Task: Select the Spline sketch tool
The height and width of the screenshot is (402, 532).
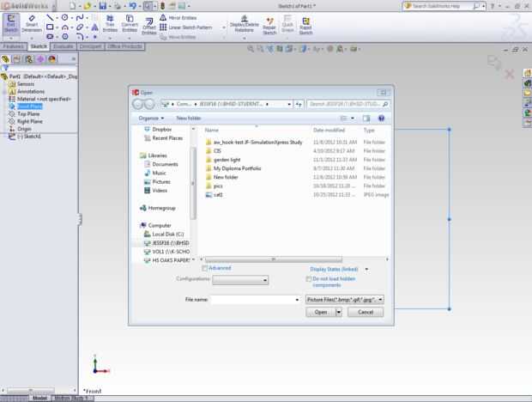Action: pos(80,17)
